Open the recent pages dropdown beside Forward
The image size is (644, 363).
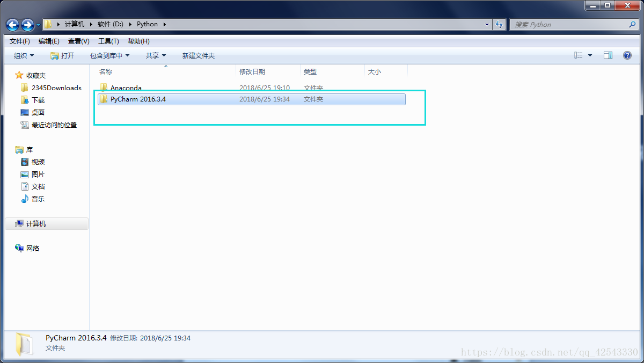38,25
